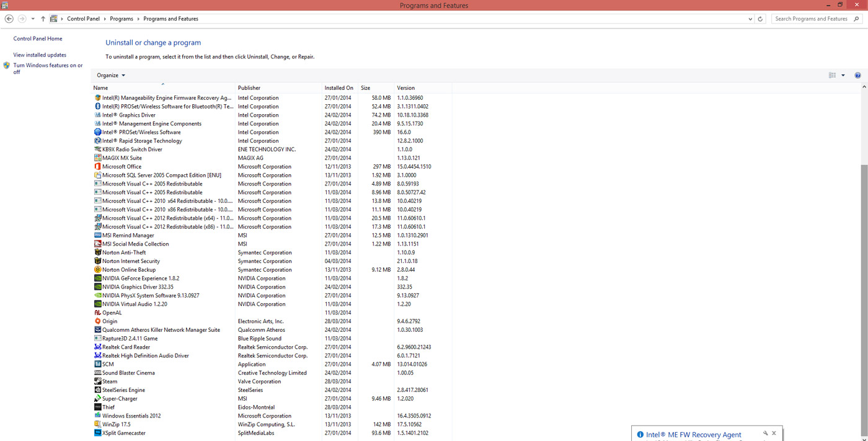This screenshot has width=868, height=441.
Task: Open Turn Windows features on or off
Action: click(x=48, y=68)
